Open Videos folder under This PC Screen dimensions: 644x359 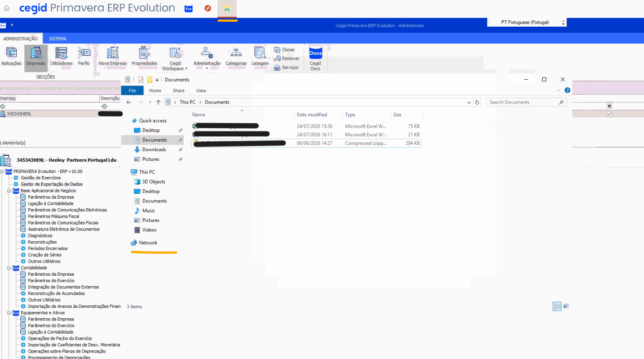click(x=149, y=230)
